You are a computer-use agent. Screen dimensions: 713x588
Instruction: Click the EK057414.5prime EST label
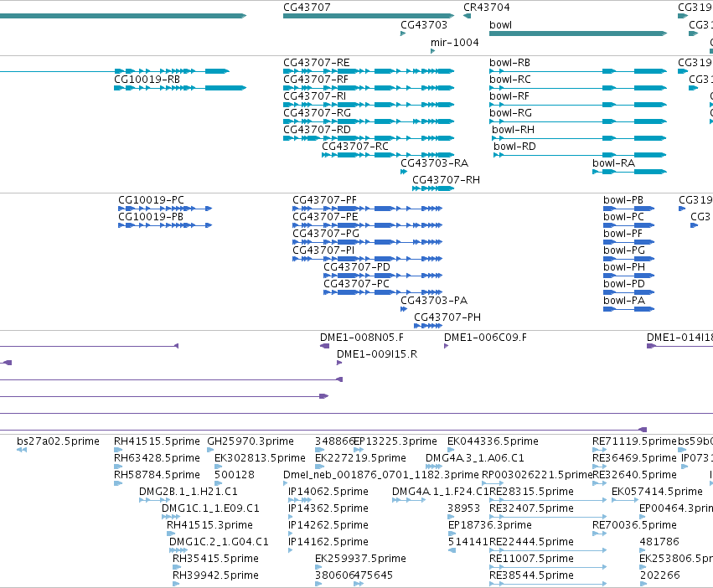(x=657, y=492)
